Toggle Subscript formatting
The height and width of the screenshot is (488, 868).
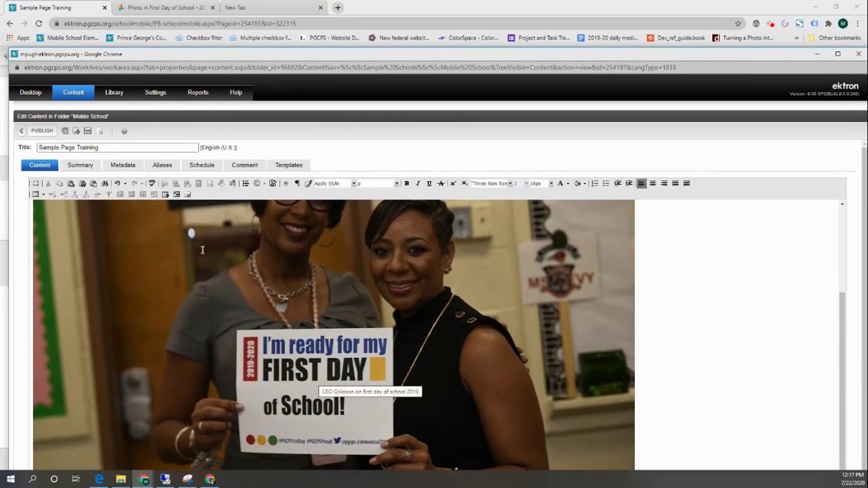click(x=465, y=183)
